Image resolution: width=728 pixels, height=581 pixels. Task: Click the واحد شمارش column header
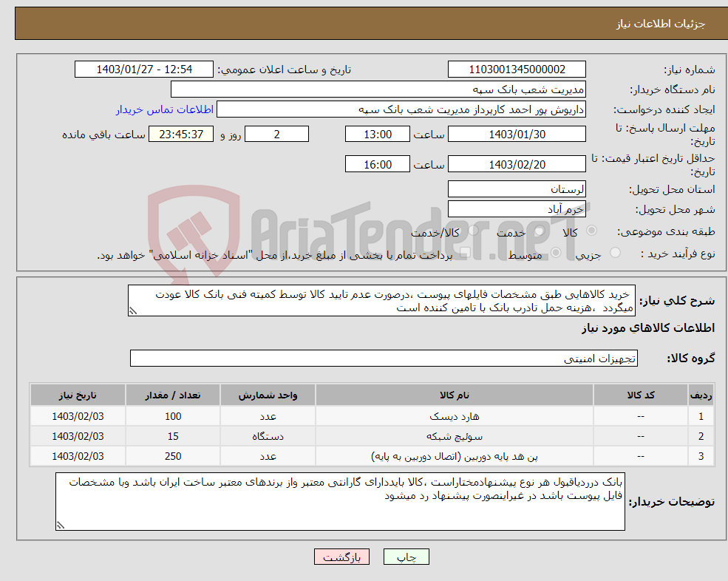(x=268, y=395)
